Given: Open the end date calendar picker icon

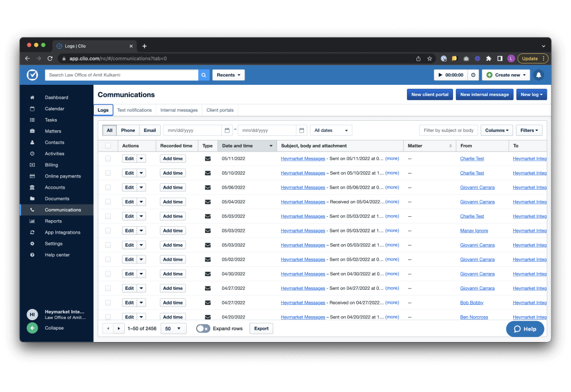Looking at the screenshot, I should pyautogui.click(x=302, y=130).
